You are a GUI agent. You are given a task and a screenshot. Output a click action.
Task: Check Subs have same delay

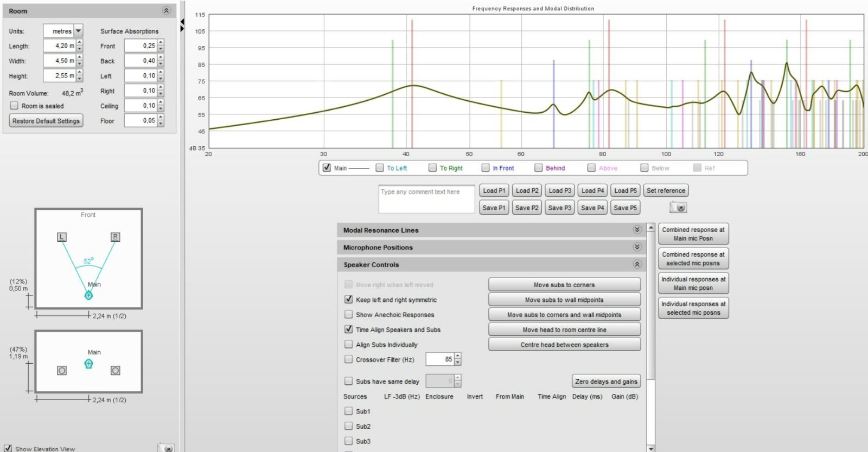click(x=348, y=381)
